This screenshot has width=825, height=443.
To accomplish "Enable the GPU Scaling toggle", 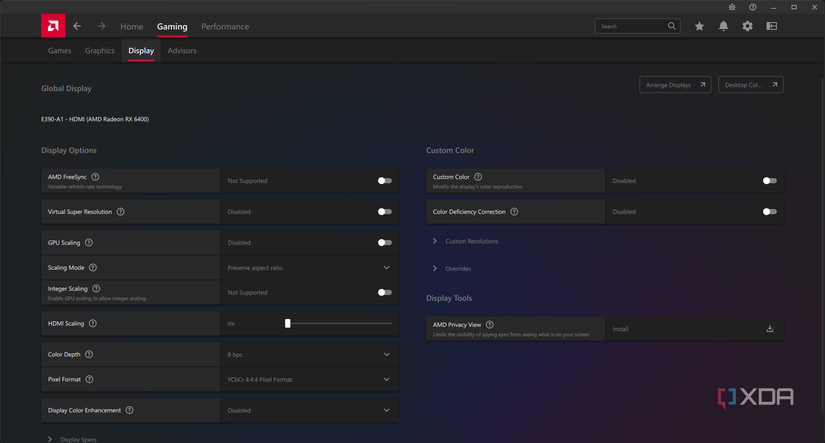I will click(x=384, y=243).
